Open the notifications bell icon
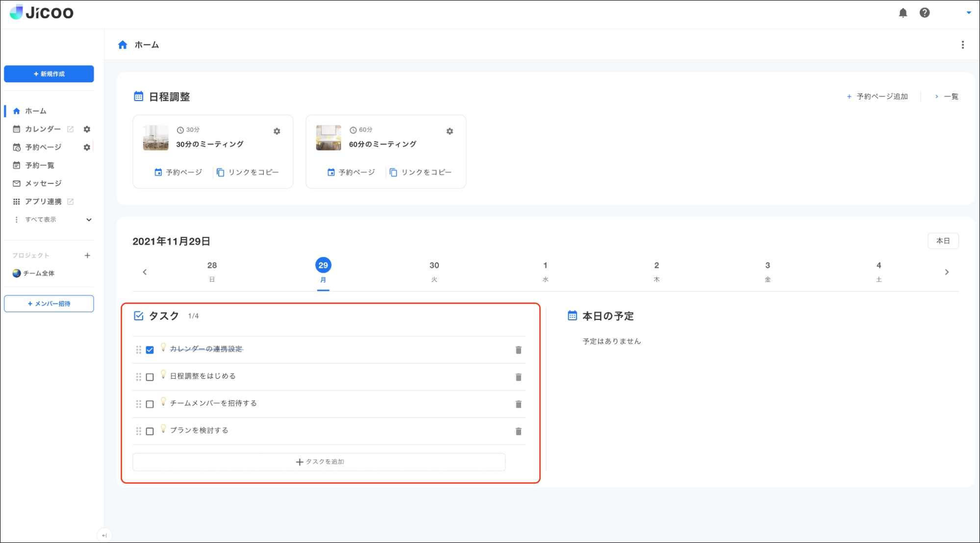This screenshot has height=543, width=980. tap(903, 13)
